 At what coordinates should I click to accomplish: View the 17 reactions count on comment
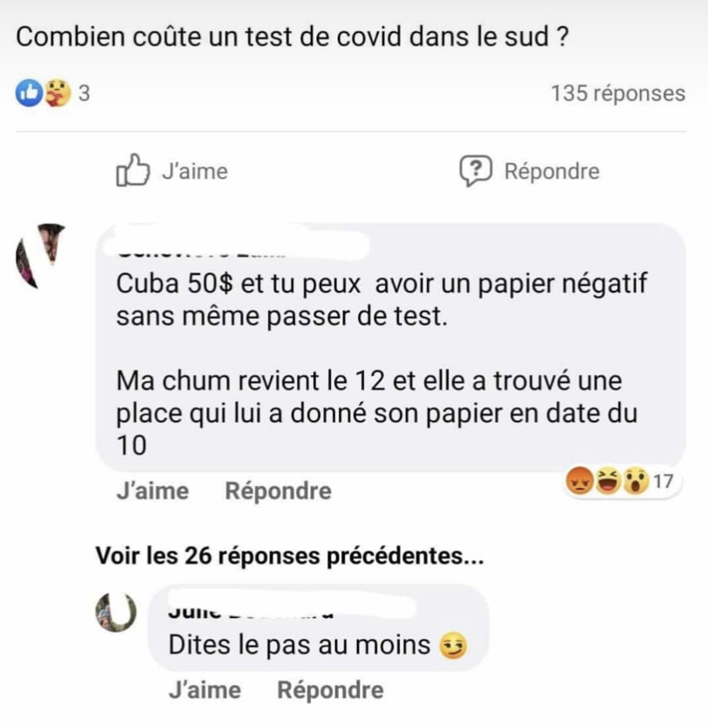(x=663, y=482)
